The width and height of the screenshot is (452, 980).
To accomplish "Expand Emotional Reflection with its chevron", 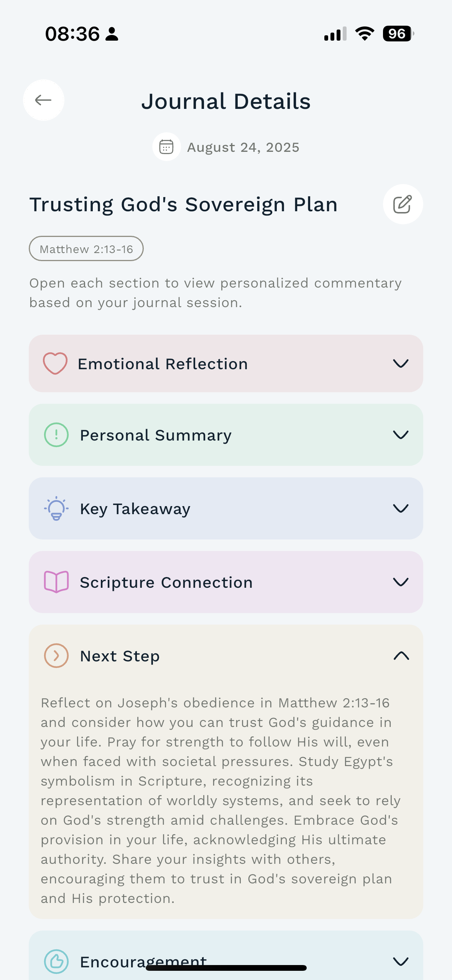I will tap(401, 363).
